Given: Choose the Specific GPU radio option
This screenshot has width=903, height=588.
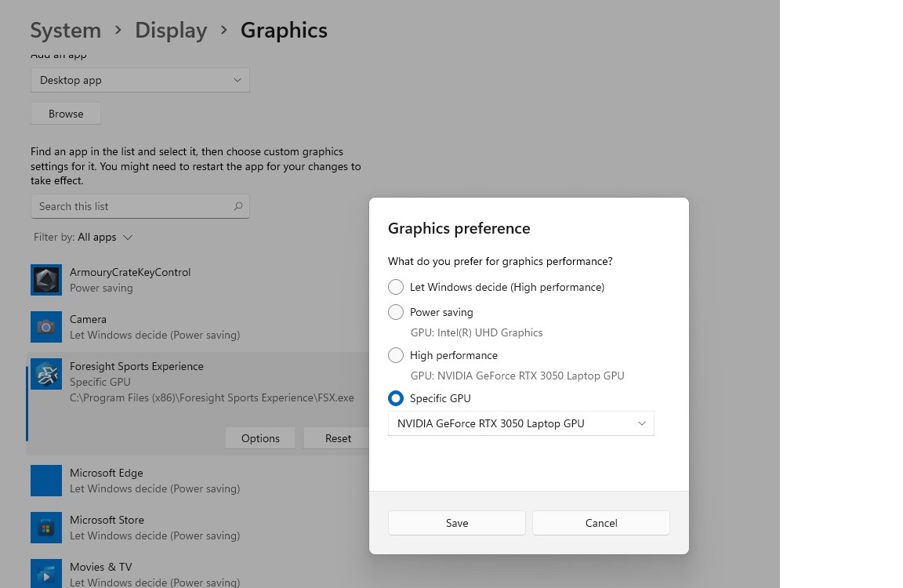Looking at the screenshot, I should (396, 398).
